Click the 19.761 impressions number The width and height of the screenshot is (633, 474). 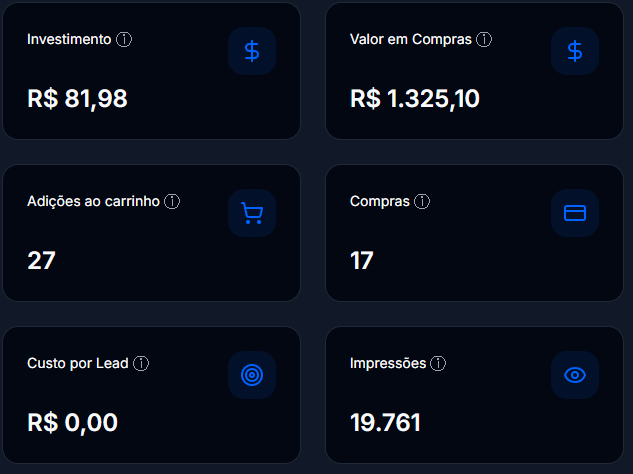(x=385, y=423)
